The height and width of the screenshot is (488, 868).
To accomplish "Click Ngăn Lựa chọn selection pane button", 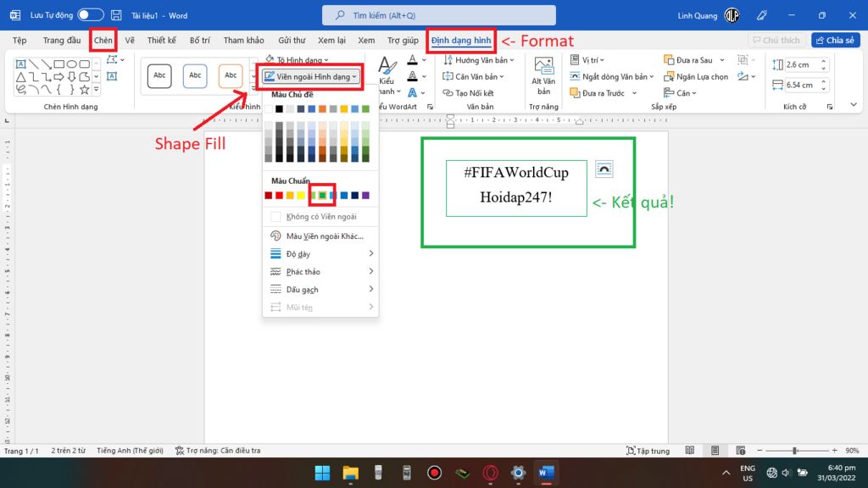I will [x=696, y=76].
